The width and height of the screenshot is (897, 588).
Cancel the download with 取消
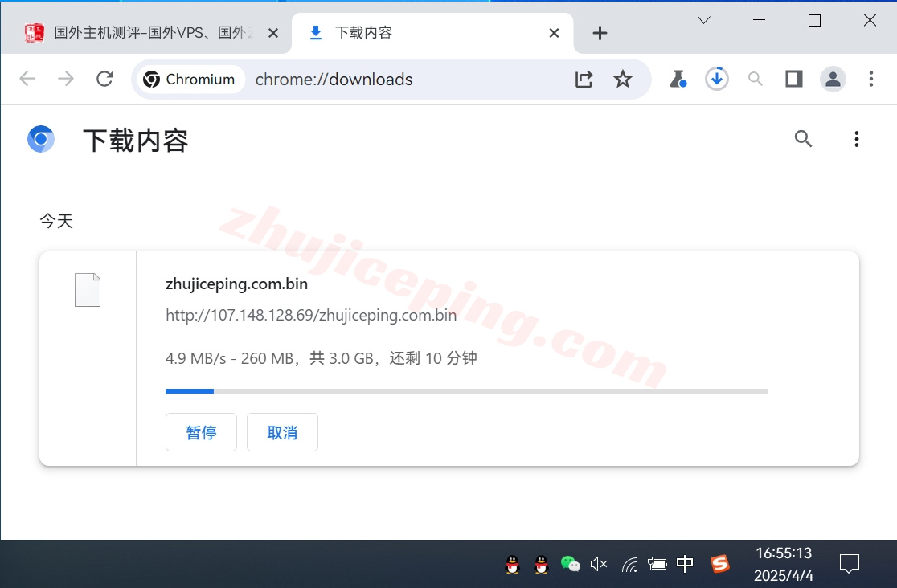(283, 432)
